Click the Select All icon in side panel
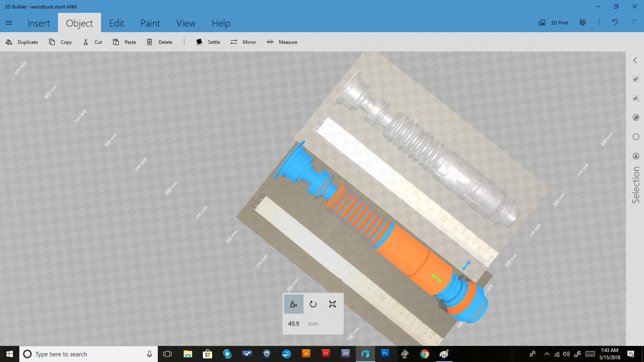The height and width of the screenshot is (362, 644). [636, 79]
